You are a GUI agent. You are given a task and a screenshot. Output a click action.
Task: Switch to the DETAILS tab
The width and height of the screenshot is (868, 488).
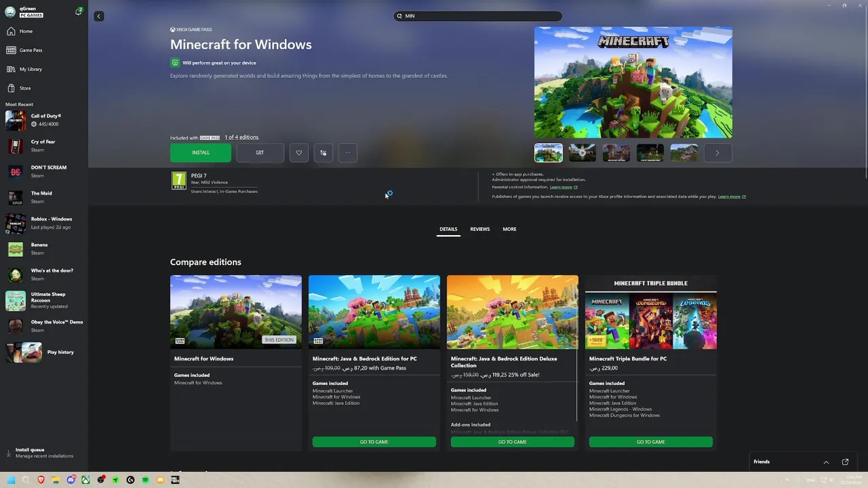coord(448,229)
